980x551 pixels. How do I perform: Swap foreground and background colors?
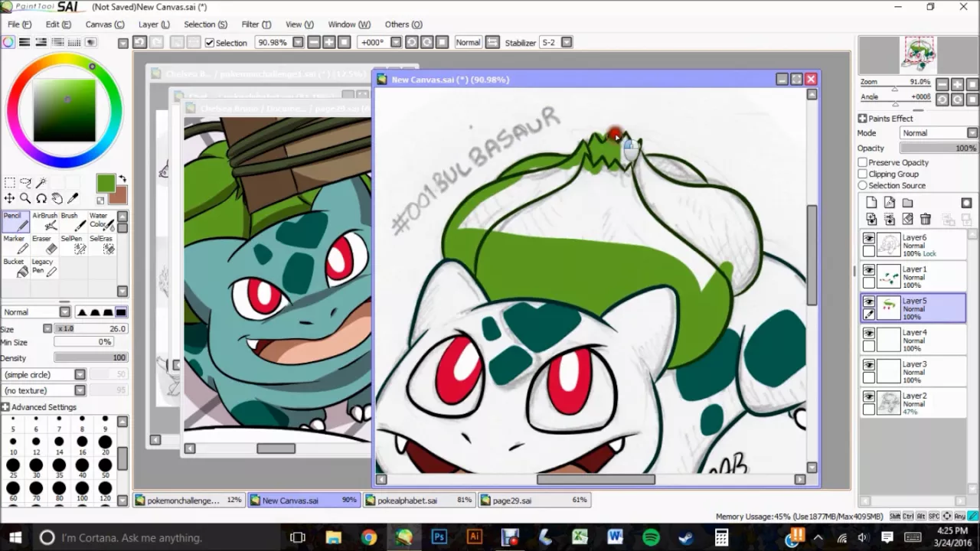click(122, 180)
